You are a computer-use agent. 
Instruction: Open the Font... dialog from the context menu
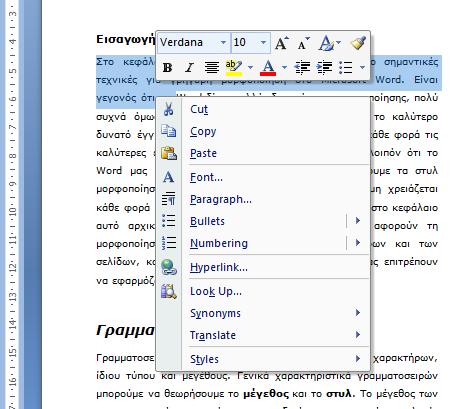click(263, 177)
